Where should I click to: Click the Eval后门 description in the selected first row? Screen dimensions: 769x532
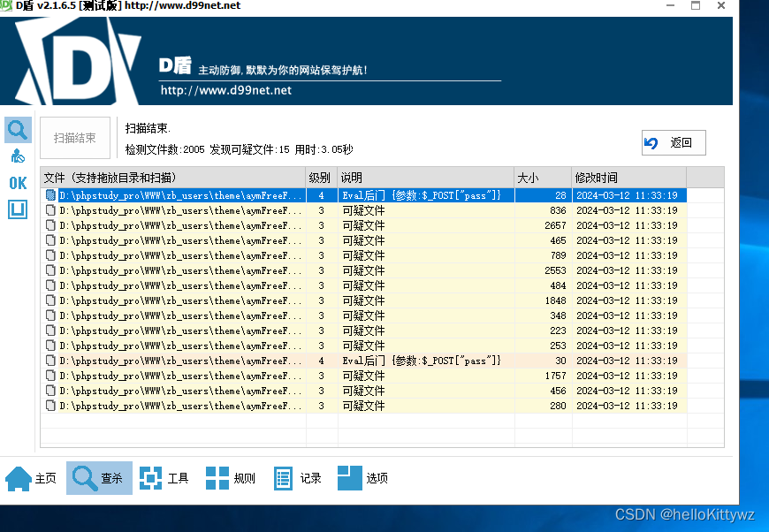(422, 195)
